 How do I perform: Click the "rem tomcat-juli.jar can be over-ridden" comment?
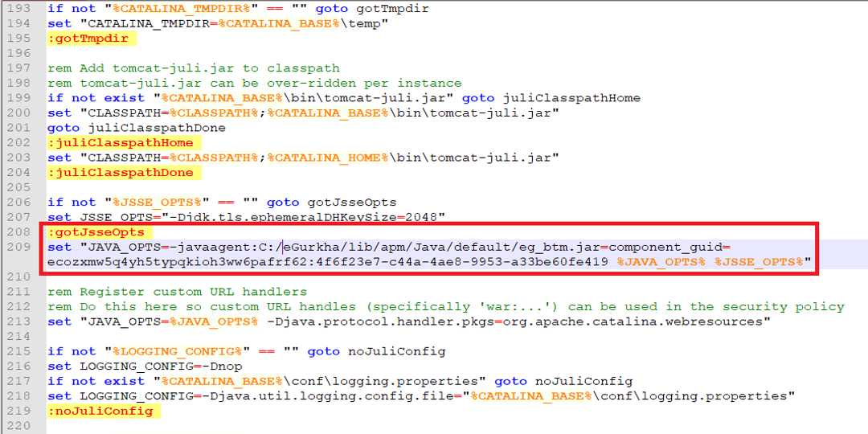255,83
